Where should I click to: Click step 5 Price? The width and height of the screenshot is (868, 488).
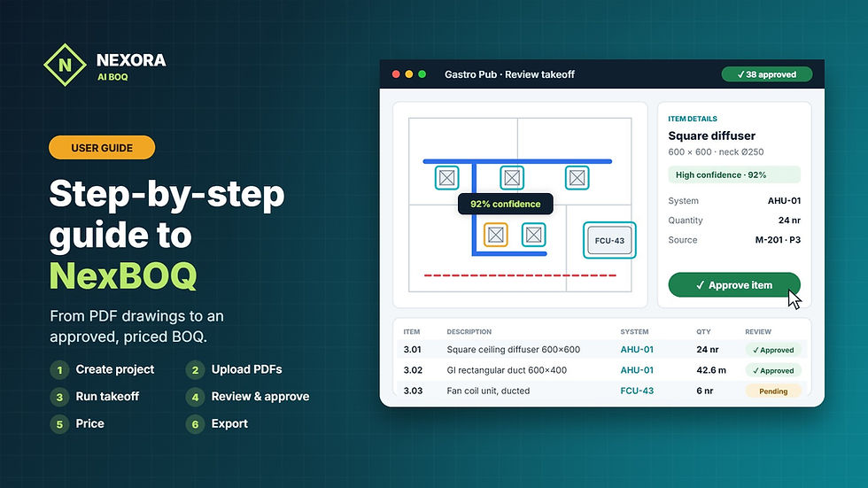78,424
